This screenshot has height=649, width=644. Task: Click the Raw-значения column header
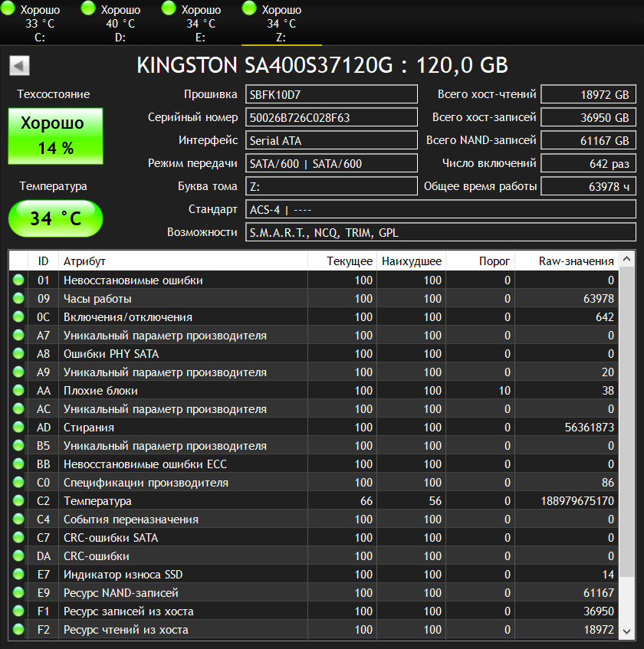(566, 261)
